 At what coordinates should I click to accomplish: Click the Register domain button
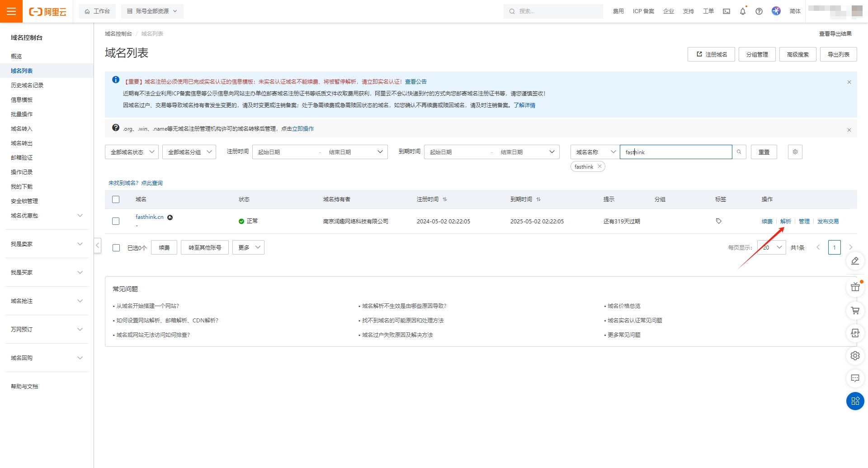pyautogui.click(x=711, y=54)
